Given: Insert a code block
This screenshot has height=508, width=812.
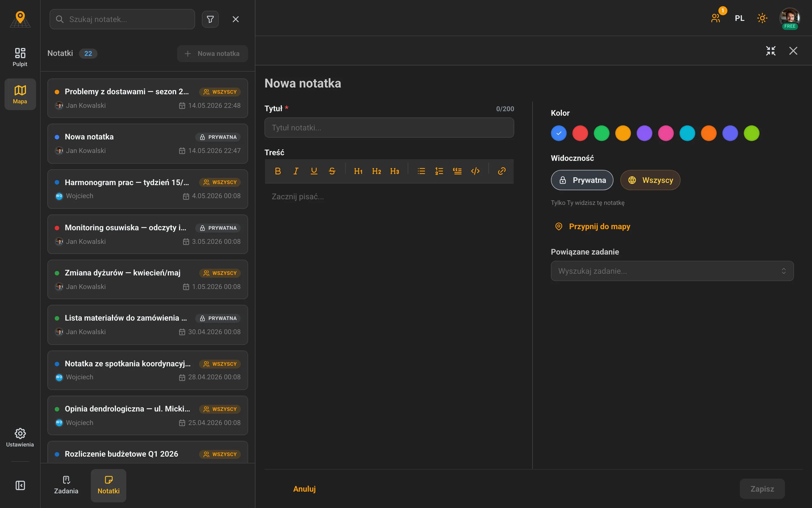Looking at the screenshot, I should coord(475,171).
